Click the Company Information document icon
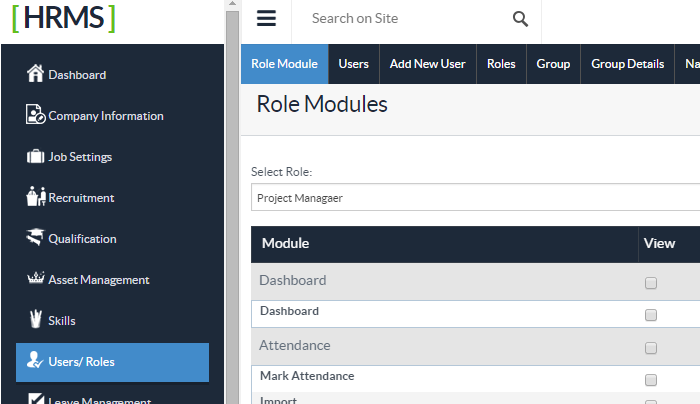This screenshot has width=700, height=404. [x=35, y=114]
